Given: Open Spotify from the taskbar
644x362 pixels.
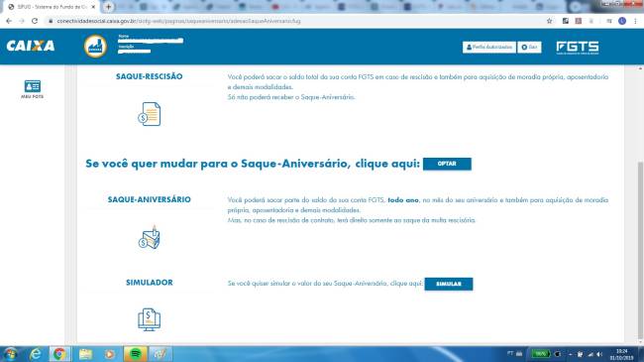Looking at the screenshot, I should pos(135,354).
